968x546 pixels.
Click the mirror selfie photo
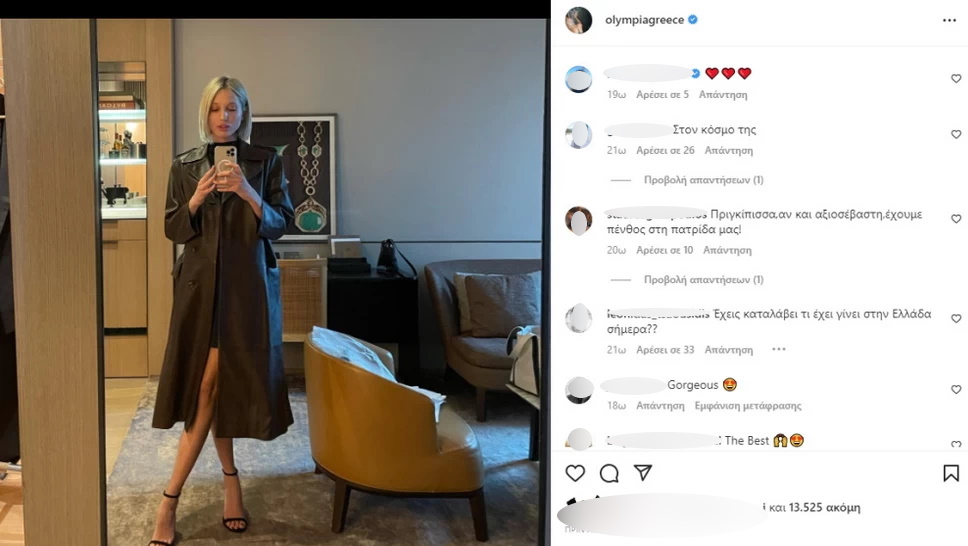coord(275,282)
